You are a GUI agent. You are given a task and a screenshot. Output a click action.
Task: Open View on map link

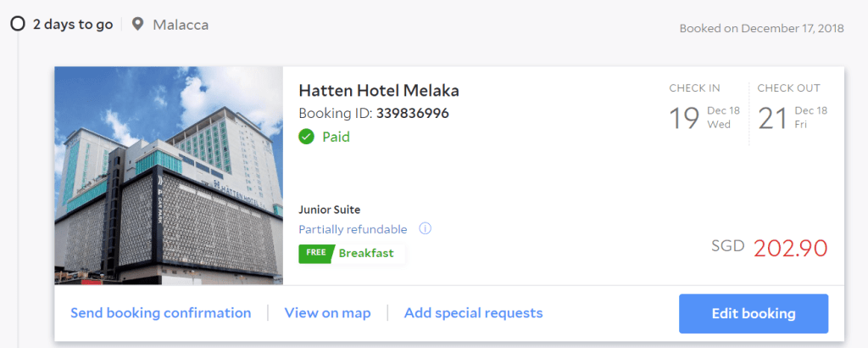(x=327, y=313)
